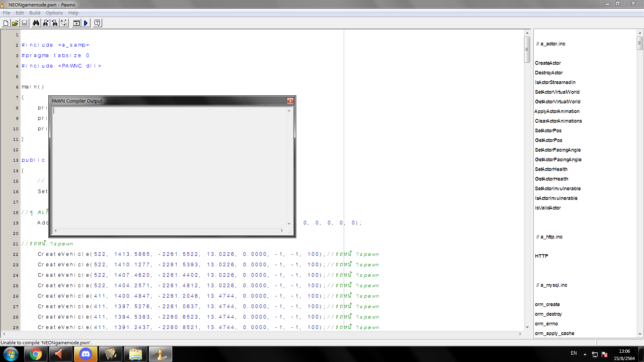Click the Find Next binoculars icon

45,23
